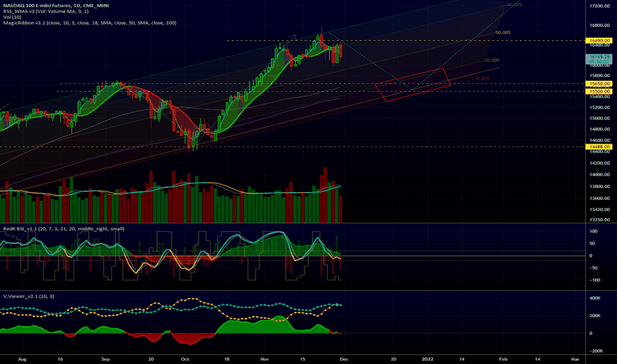The height and width of the screenshot is (364, 617).
Task: Click the yellow 15650.00 price label
Action: [599, 84]
